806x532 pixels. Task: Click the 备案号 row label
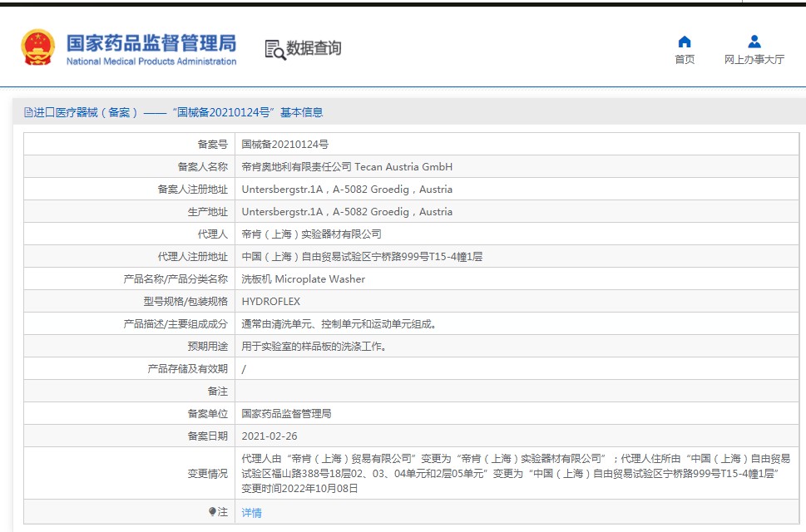(212, 145)
